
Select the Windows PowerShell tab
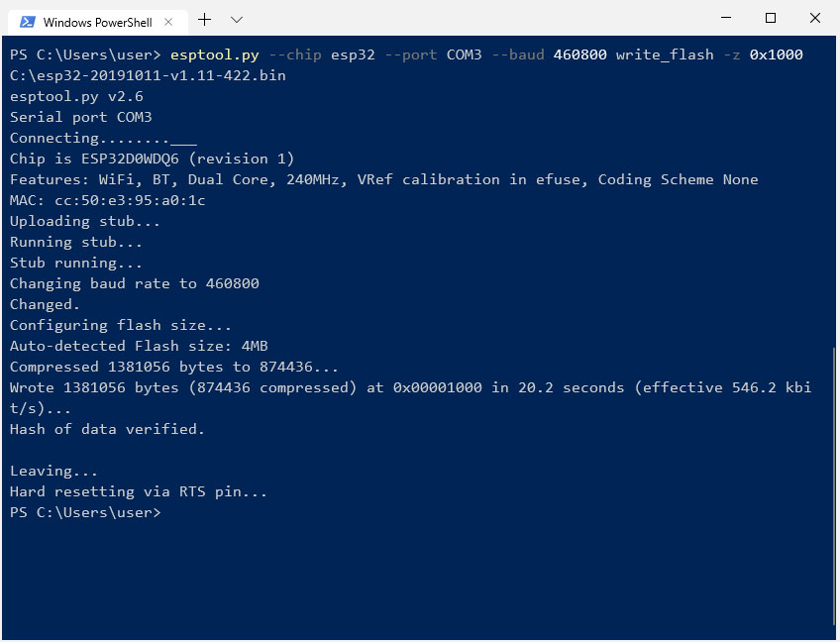tap(97, 22)
